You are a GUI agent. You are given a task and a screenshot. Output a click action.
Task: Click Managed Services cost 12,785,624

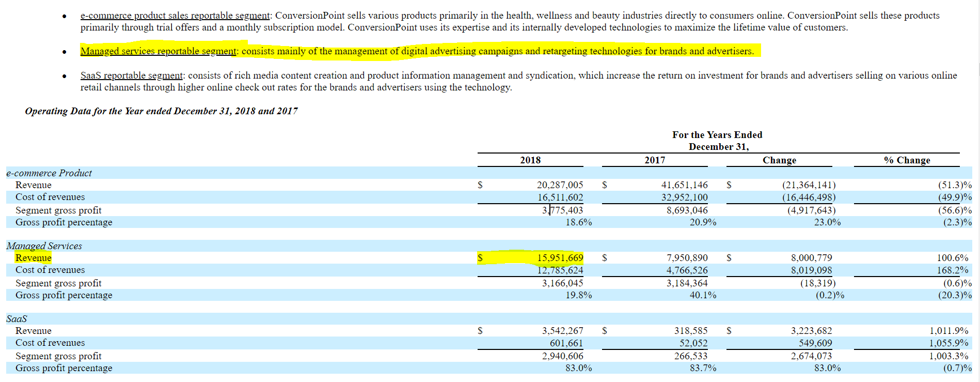pos(560,270)
